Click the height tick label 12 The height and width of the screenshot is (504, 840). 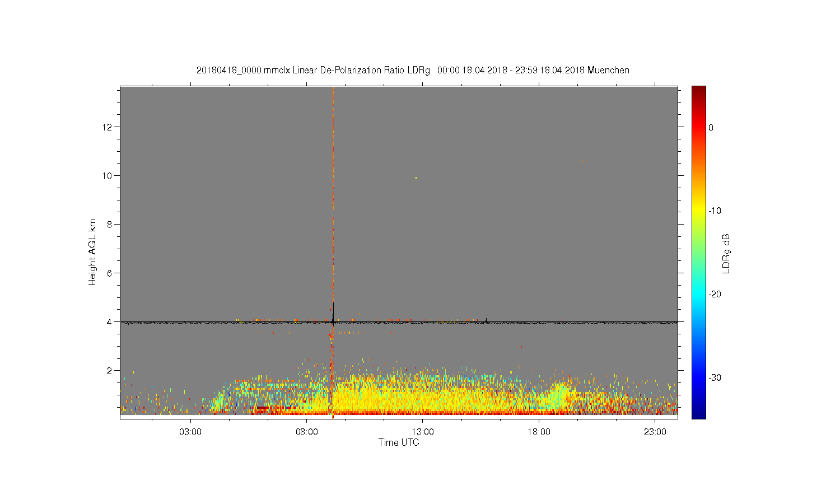click(x=108, y=127)
